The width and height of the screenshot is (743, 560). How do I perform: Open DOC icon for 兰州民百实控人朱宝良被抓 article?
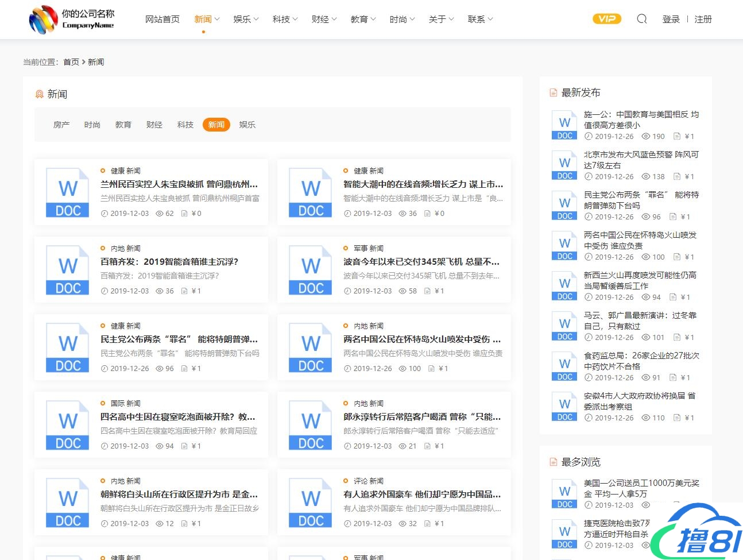point(68,192)
